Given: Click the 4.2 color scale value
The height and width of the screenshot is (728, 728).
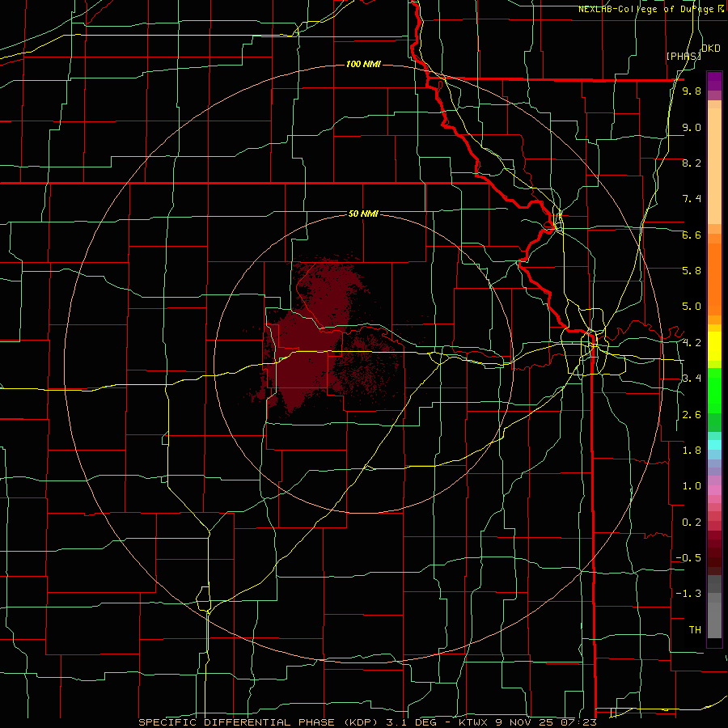Looking at the screenshot, I should click(x=692, y=343).
